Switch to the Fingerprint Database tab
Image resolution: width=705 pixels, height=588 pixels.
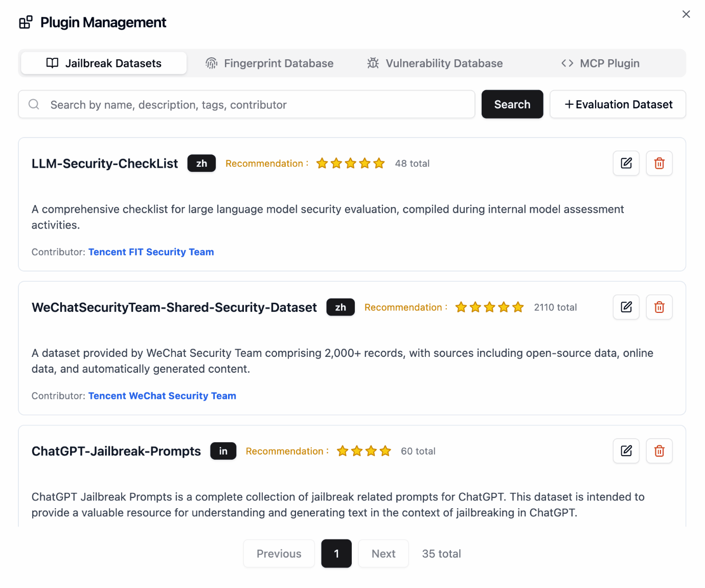pyautogui.click(x=279, y=63)
